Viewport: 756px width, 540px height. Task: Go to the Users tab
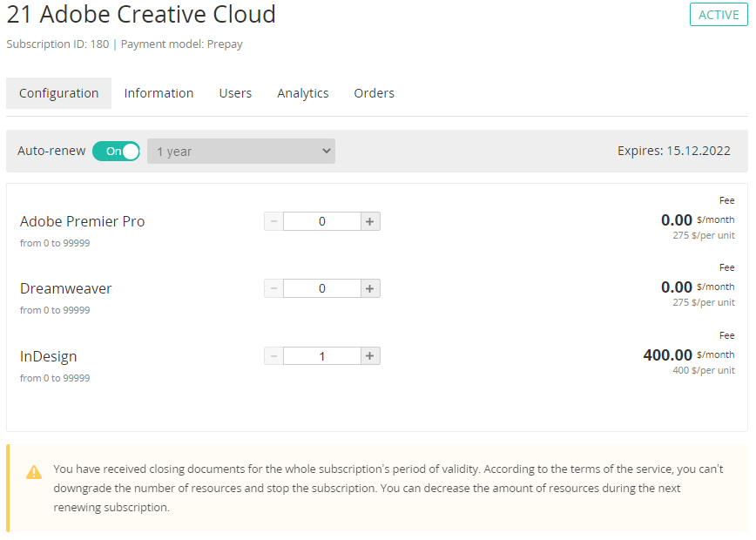235,93
